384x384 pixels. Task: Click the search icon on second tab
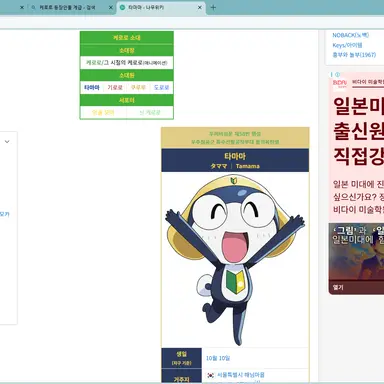(33, 7)
